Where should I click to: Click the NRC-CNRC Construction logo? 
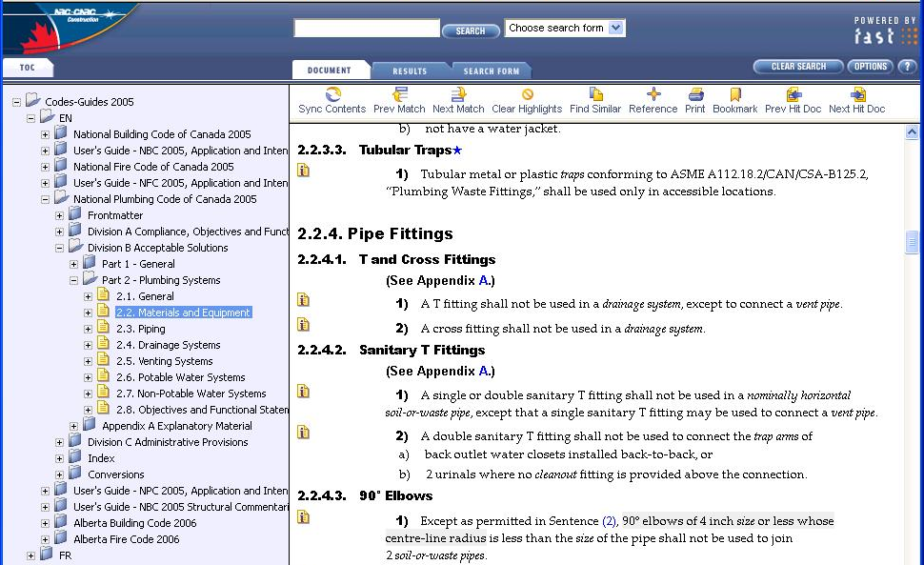coord(70,29)
